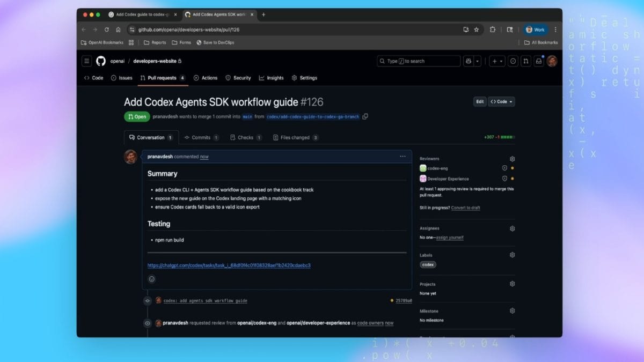The height and width of the screenshot is (362, 644).
Task: Select the Commits tab
Action: point(201,137)
